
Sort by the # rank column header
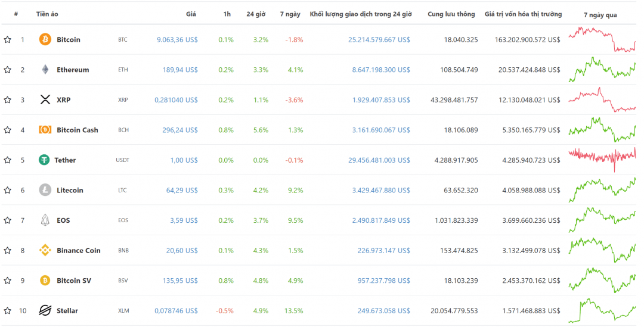(x=16, y=14)
